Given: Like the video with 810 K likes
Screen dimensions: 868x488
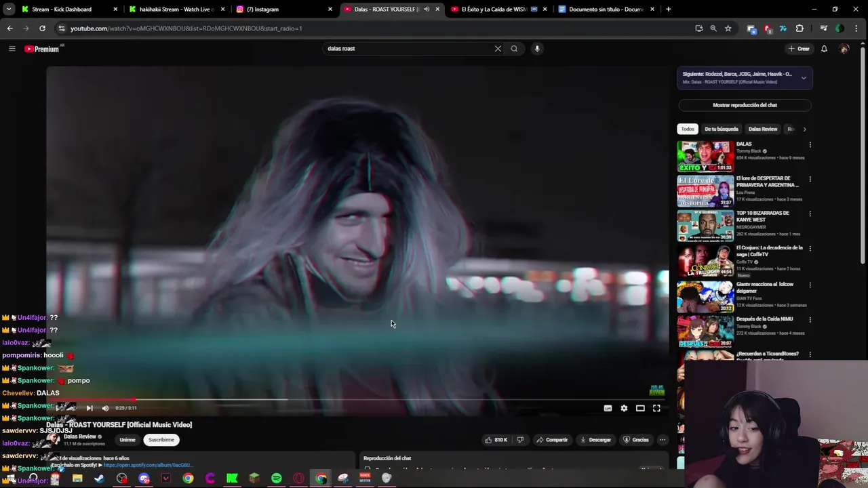Looking at the screenshot, I should [496, 440].
